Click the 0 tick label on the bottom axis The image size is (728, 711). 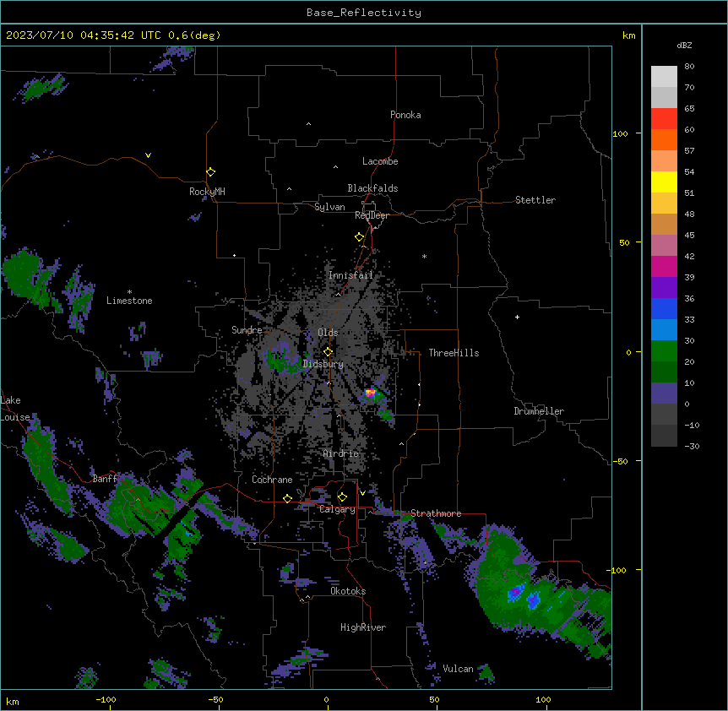326,699
